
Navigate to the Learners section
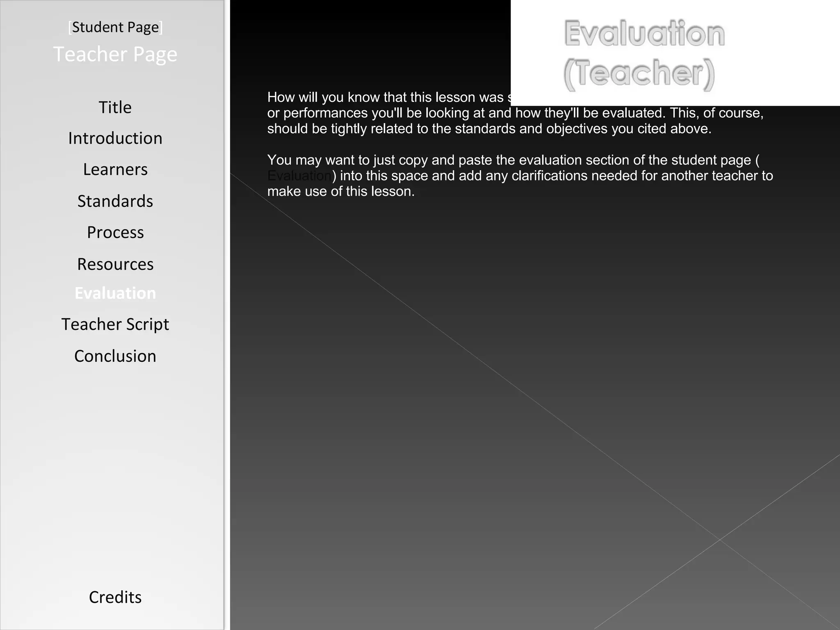pos(115,169)
